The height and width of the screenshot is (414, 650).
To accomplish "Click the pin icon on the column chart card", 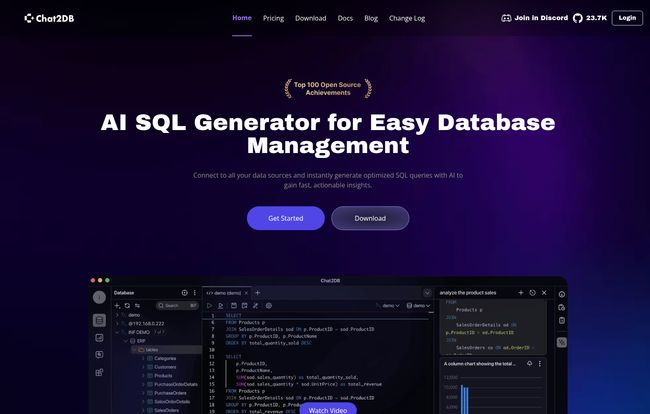I will pyautogui.click(x=529, y=363).
